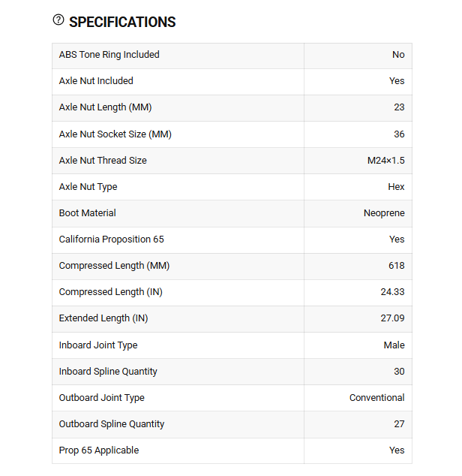Select the Extended Length (IN) label

(x=103, y=318)
